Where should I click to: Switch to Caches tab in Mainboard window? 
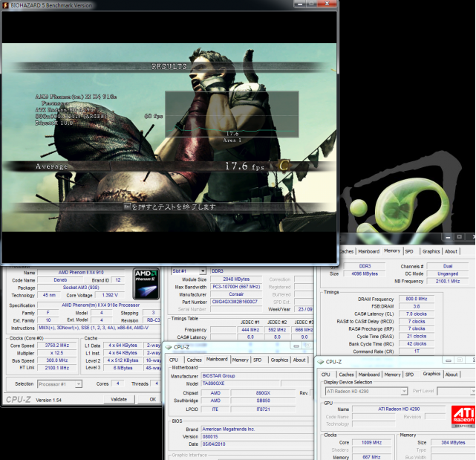pyautogui.click(x=194, y=360)
